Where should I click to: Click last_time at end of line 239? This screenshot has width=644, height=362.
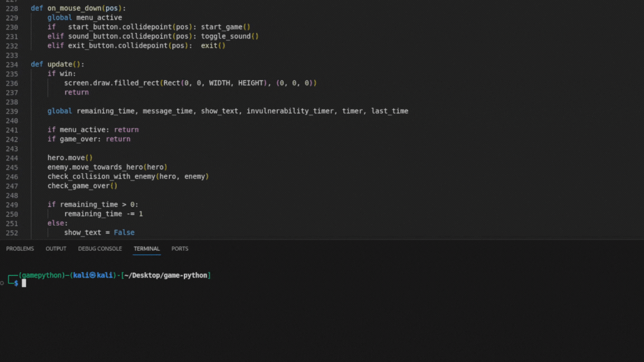pyautogui.click(x=390, y=111)
